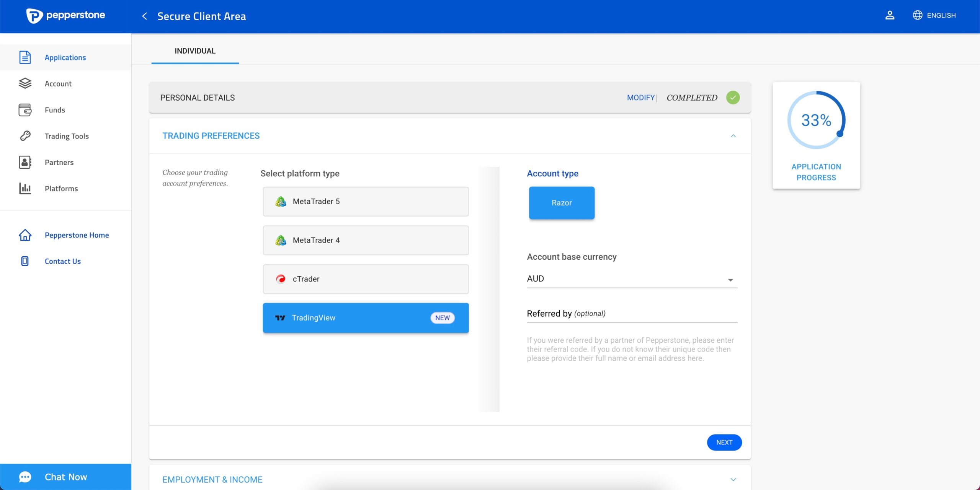Switch to the Individual tab
Viewport: 980px width, 490px height.
195,51
